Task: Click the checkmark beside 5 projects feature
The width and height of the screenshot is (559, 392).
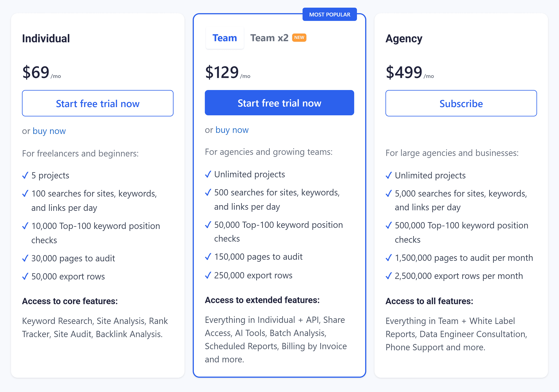Action: coord(25,175)
